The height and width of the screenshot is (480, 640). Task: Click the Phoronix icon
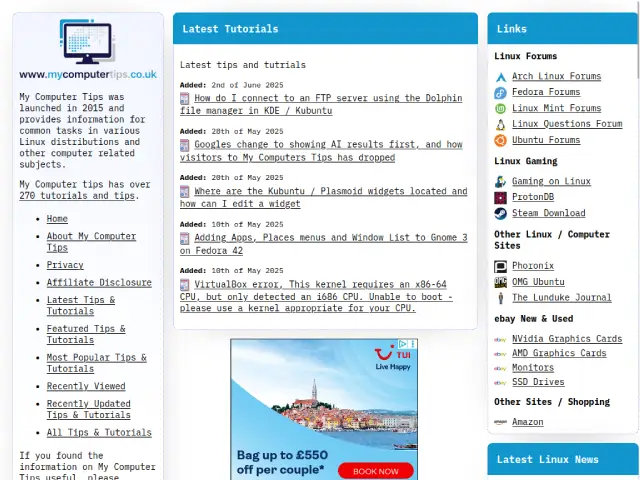(x=501, y=267)
